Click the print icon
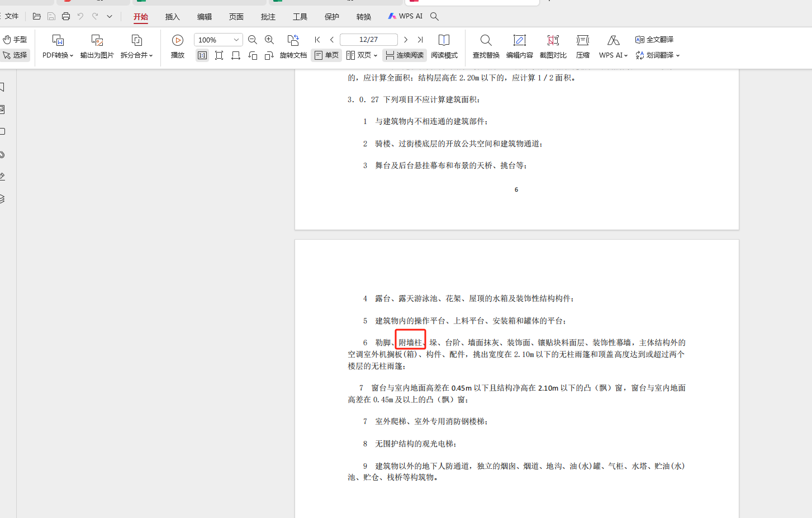This screenshot has width=812, height=518. pyautogui.click(x=66, y=16)
